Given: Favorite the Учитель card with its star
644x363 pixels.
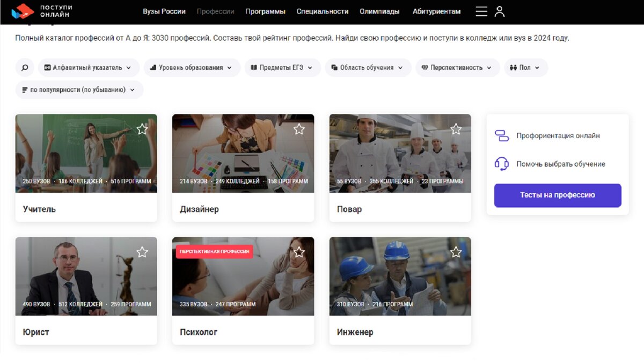Looking at the screenshot, I should click(x=142, y=129).
